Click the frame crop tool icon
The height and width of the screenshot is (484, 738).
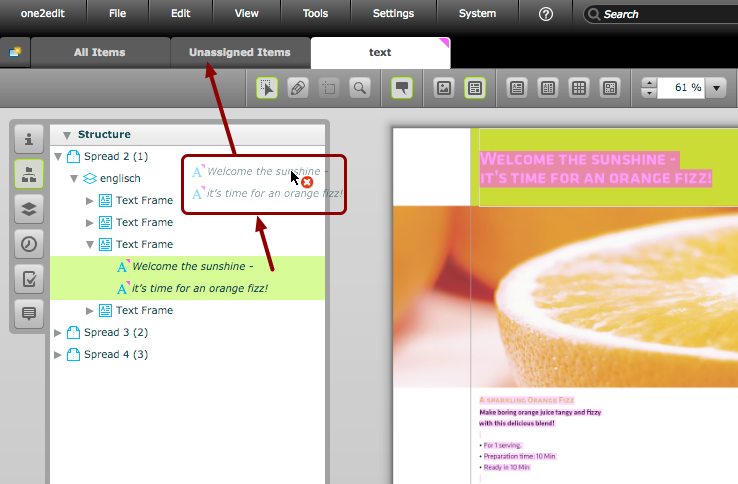tap(329, 88)
